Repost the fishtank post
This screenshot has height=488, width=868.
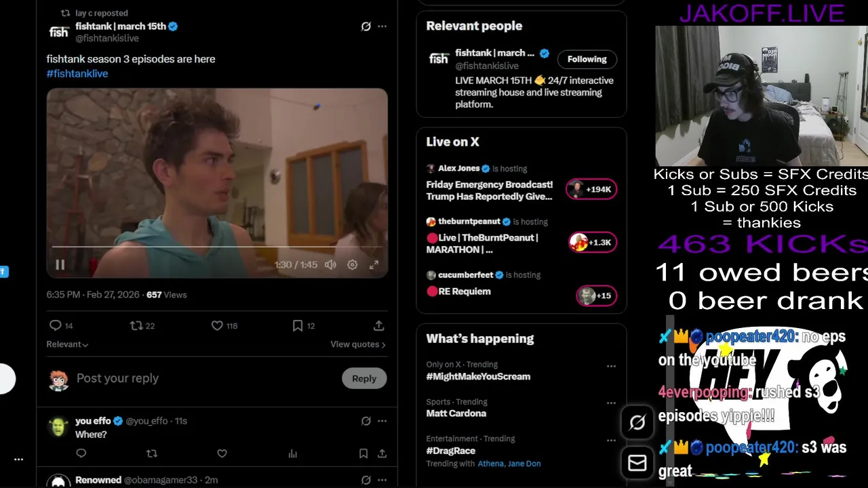tap(136, 326)
